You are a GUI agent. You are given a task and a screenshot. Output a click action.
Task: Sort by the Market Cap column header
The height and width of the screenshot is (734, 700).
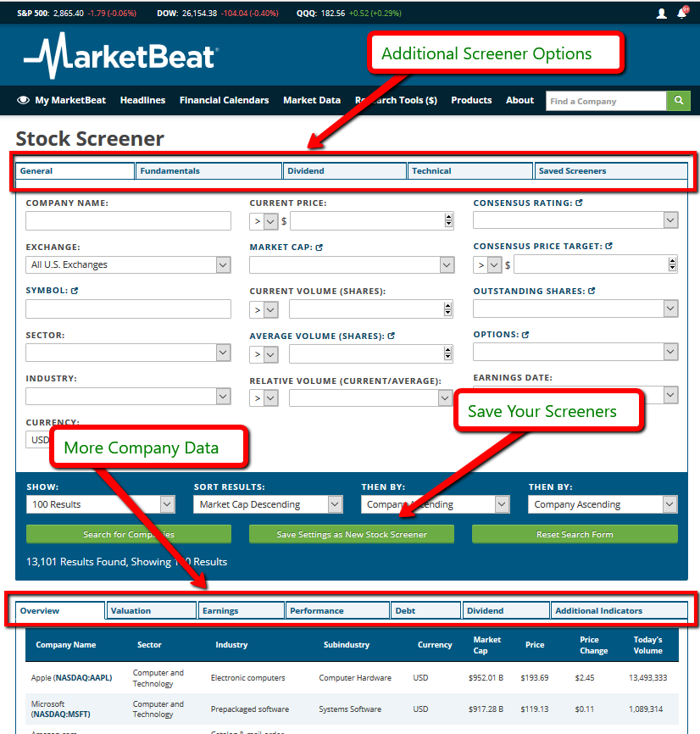[x=486, y=645]
